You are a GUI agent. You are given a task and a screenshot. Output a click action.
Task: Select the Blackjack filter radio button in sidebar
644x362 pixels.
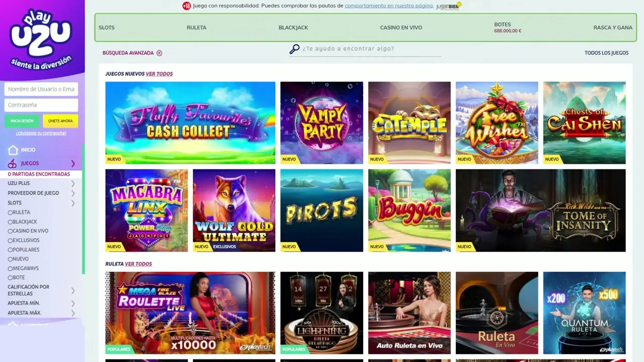click(10, 222)
